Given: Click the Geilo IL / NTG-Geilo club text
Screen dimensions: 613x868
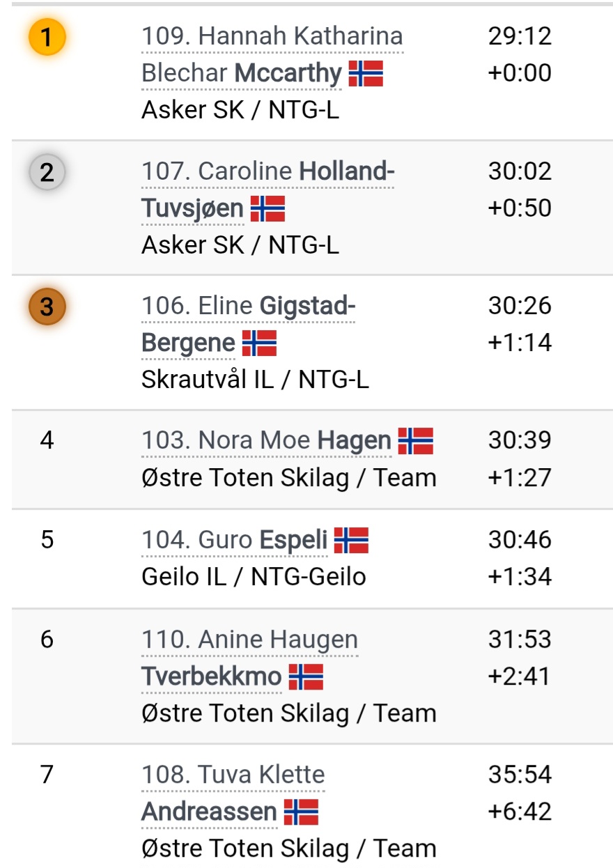Looking at the screenshot, I should coord(254,577).
